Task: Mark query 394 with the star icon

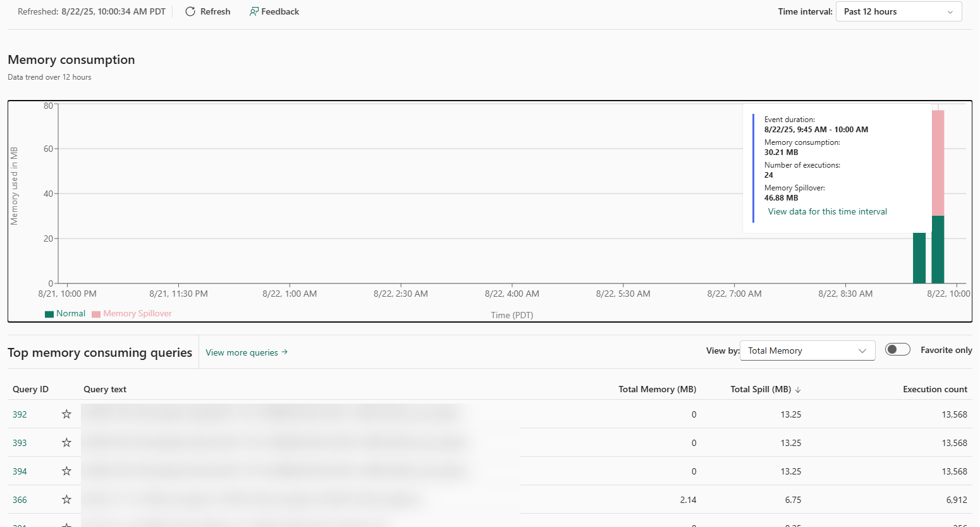Action: click(x=66, y=471)
